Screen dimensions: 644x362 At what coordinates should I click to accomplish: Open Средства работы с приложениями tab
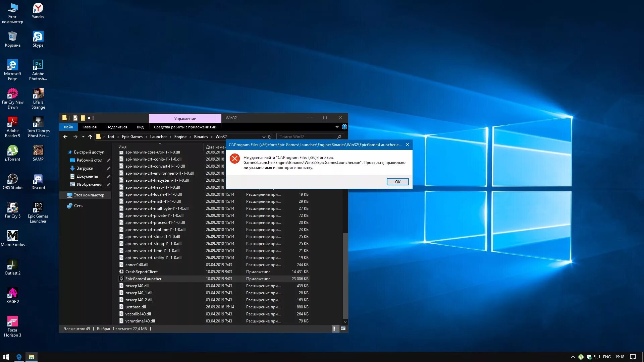coord(185,127)
